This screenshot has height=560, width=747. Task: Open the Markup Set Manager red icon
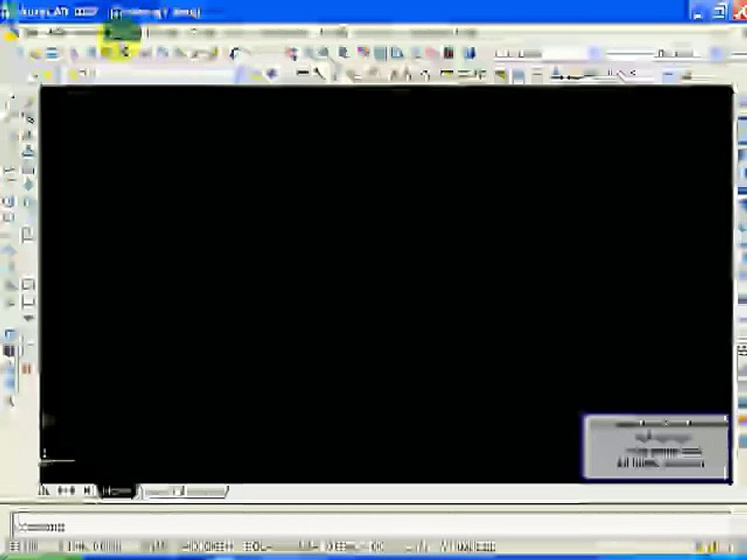(431, 54)
